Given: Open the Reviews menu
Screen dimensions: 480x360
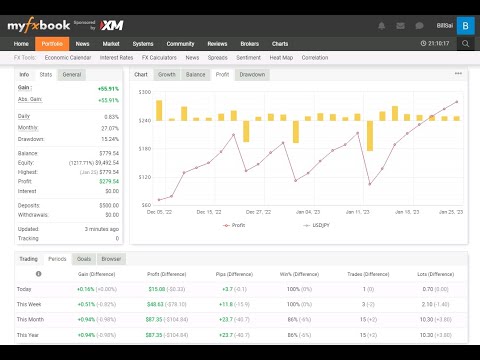Looking at the screenshot, I should coord(217,44).
